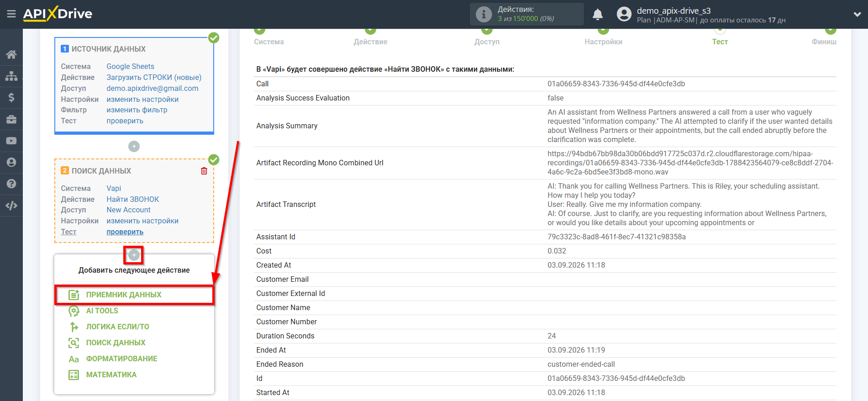This screenshot has height=401, width=868.
Task: Click the Assistant Id value
Action: [617, 237]
